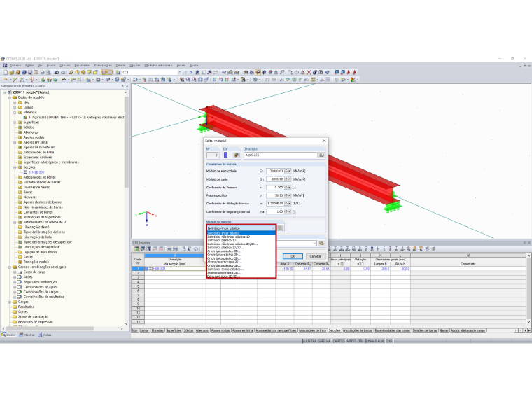Screen dimensions: 532x399
Task: Click the Print toolbar icon
Action: [x=42, y=72]
